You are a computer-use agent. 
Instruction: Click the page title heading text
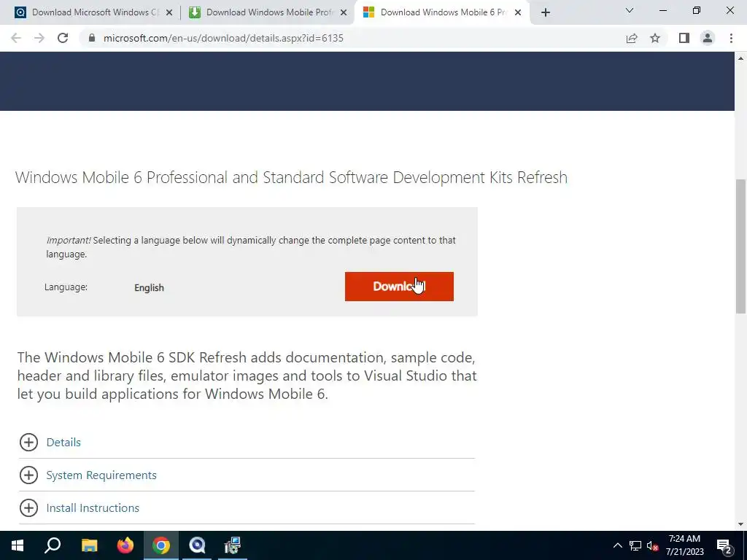click(291, 177)
